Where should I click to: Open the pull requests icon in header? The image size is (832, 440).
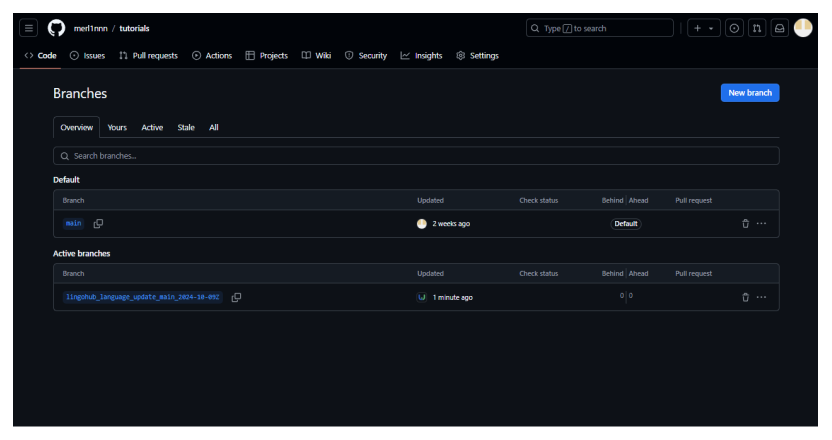pos(757,28)
